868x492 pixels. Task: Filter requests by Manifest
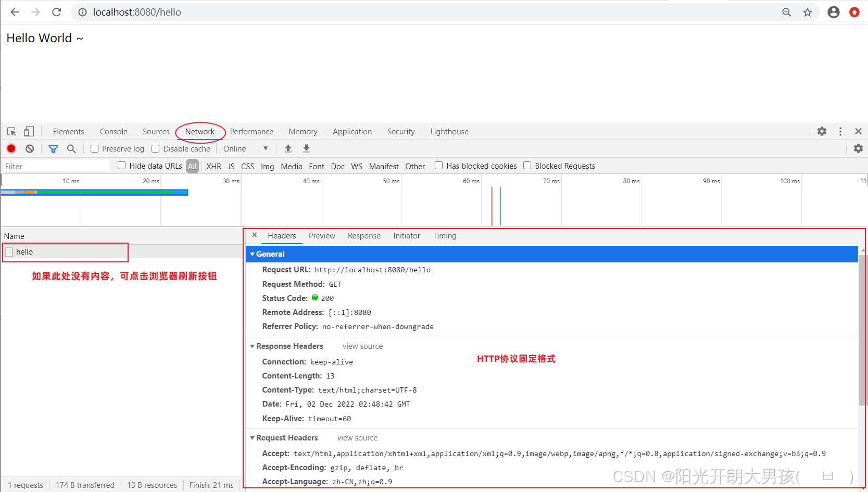[384, 166]
